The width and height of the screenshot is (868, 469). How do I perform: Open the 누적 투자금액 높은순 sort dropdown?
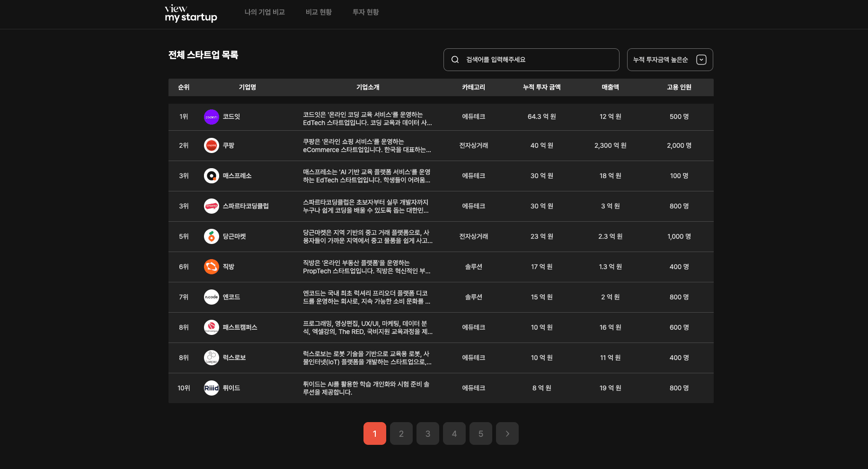point(670,60)
